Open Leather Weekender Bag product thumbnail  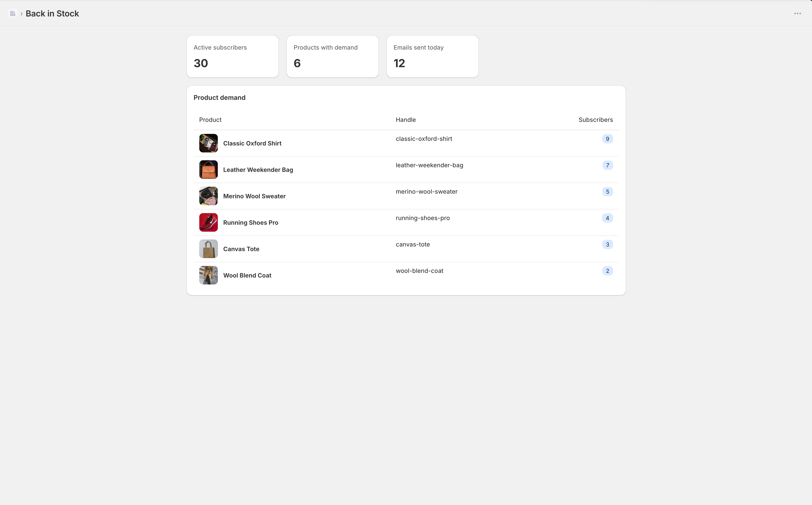coord(209,170)
